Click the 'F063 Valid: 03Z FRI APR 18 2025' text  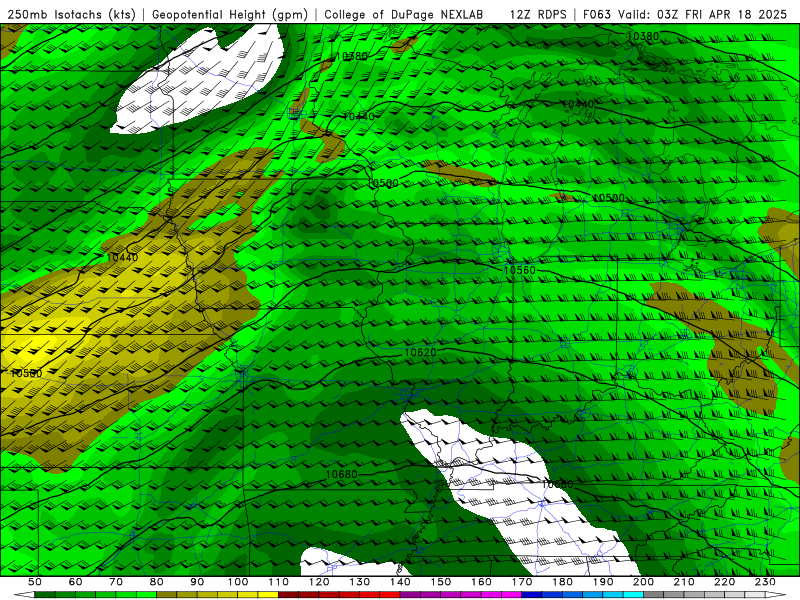click(x=685, y=14)
